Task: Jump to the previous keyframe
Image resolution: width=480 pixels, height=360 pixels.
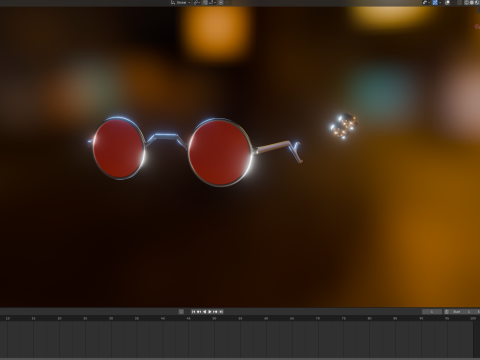Action: click(x=199, y=312)
